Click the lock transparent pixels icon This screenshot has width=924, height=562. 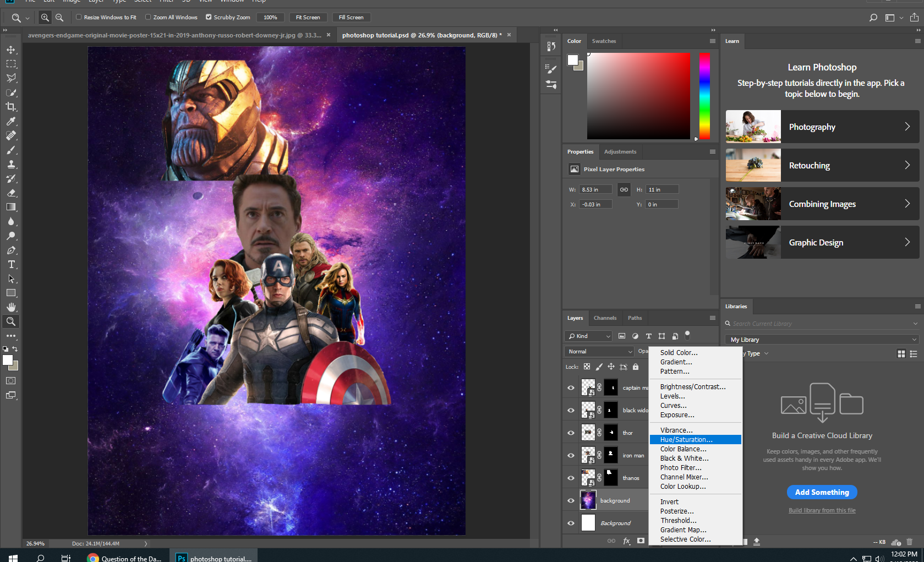(x=587, y=367)
